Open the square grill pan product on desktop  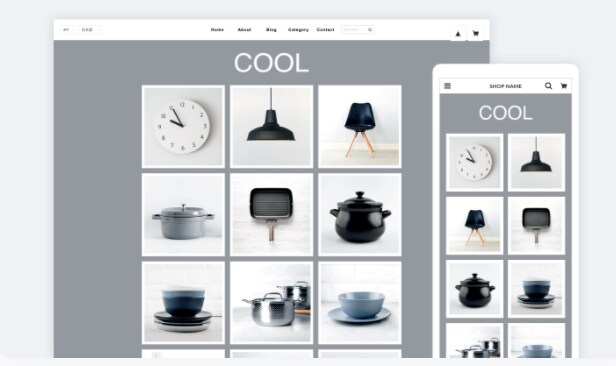point(271,215)
